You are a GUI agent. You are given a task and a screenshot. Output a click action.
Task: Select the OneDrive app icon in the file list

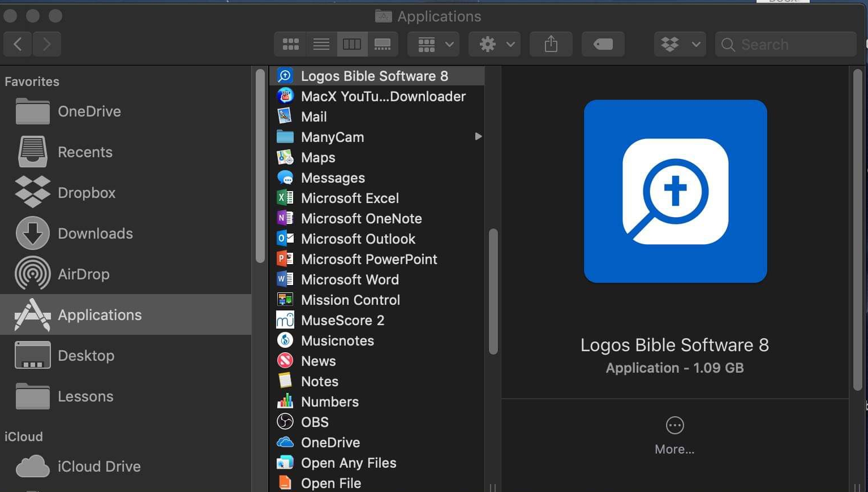point(285,442)
